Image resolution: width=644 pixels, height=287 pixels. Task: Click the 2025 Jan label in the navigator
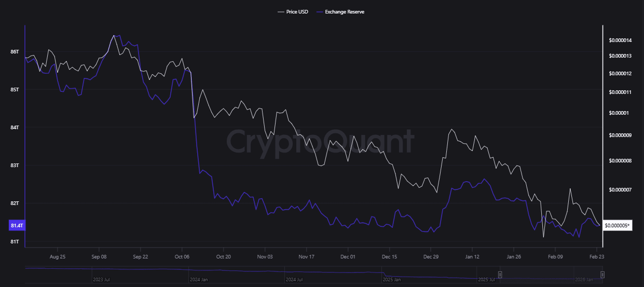[x=392, y=279]
